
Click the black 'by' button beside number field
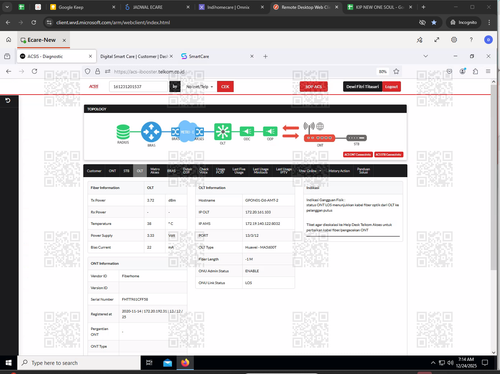pyautogui.click(x=175, y=87)
